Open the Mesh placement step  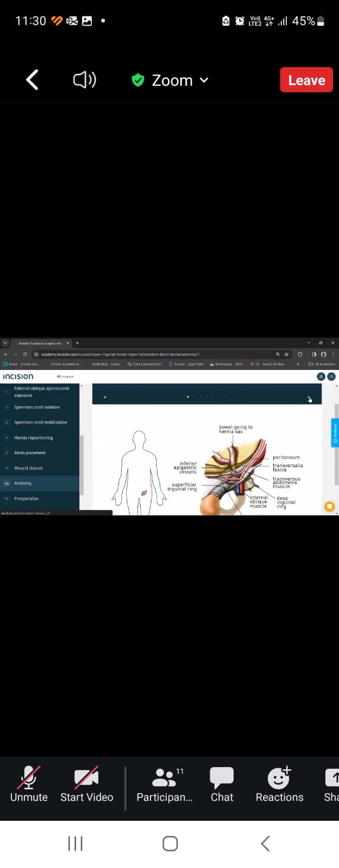pyautogui.click(x=30, y=453)
